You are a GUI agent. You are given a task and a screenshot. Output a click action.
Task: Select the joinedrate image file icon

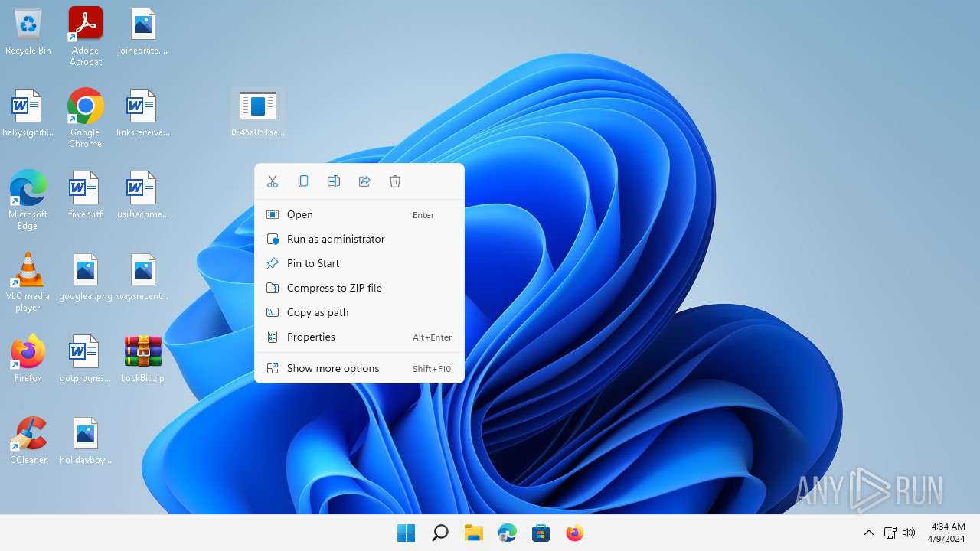[x=143, y=32]
